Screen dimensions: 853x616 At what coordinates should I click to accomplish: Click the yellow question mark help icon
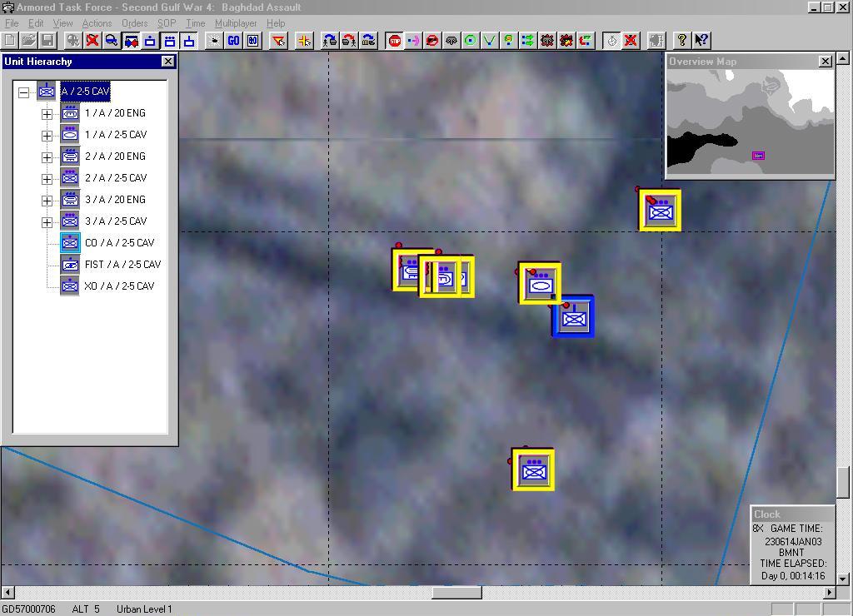tap(682, 40)
